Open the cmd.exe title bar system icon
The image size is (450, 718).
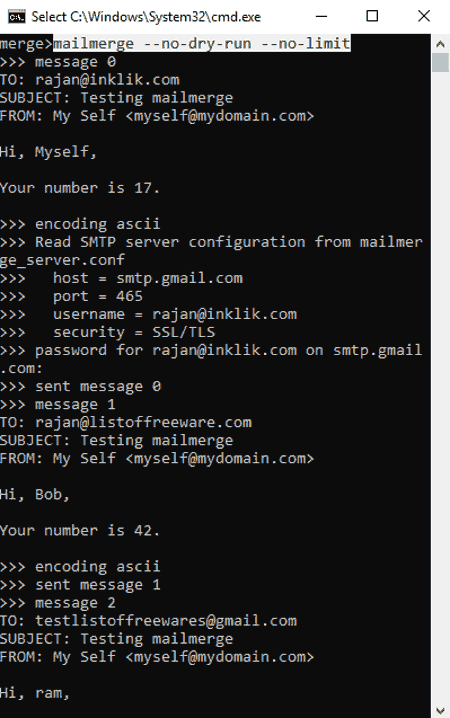[x=17, y=17]
